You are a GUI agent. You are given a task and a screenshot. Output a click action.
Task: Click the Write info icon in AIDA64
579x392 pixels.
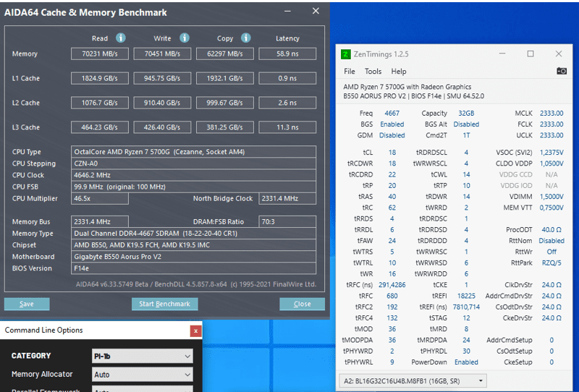pyautogui.click(x=185, y=38)
